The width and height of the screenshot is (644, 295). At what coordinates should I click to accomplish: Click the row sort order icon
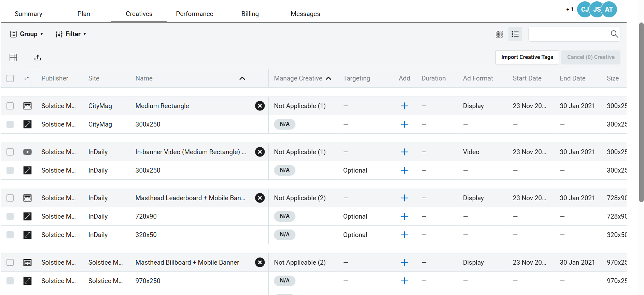coord(27,78)
